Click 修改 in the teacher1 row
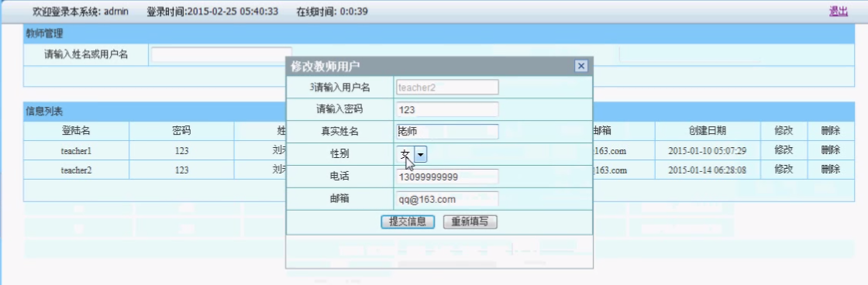 click(x=784, y=150)
